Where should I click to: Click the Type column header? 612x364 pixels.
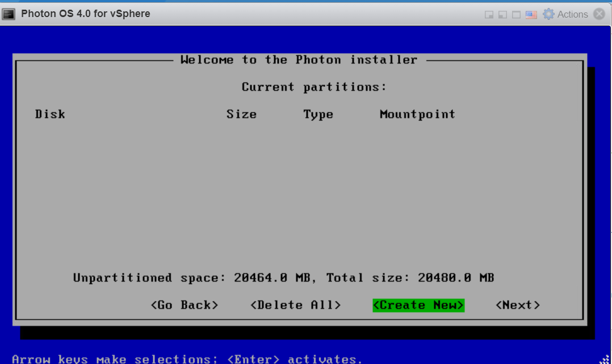(x=318, y=114)
